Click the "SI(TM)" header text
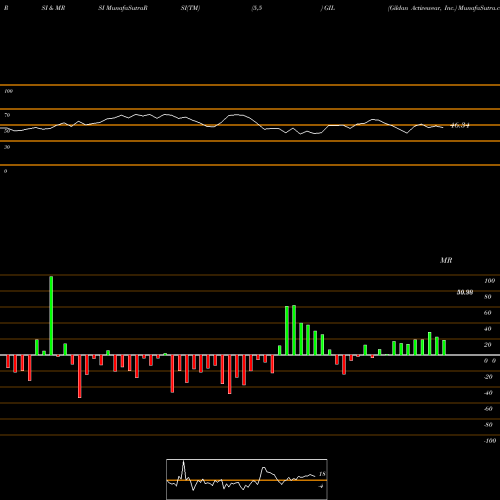Viewport: 500px width, 500px height. coord(190,8)
